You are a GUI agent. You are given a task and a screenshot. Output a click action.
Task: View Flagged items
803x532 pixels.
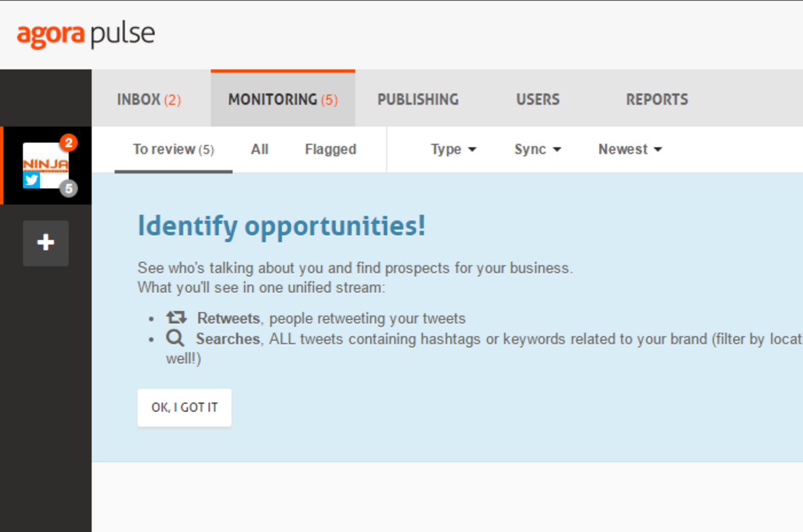pos(330,149)
